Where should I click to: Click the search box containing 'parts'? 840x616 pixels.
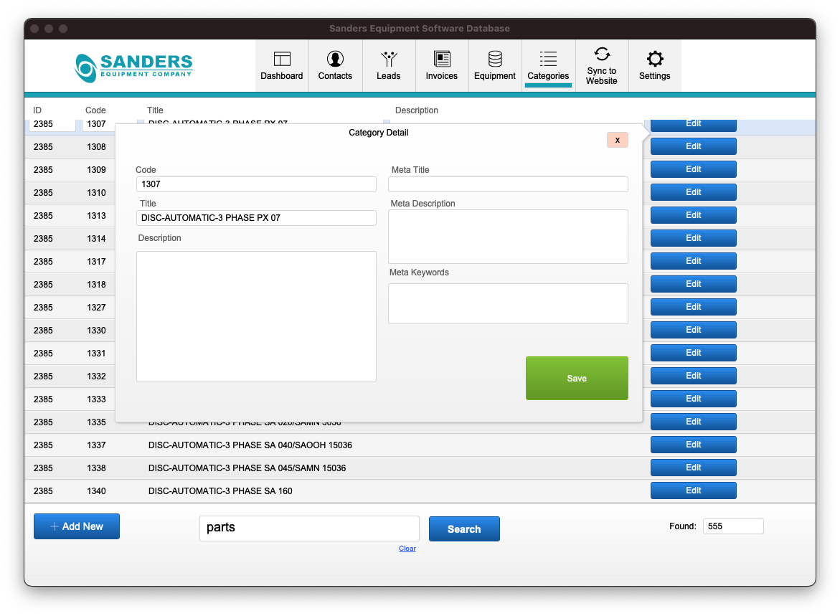(309, 529)
